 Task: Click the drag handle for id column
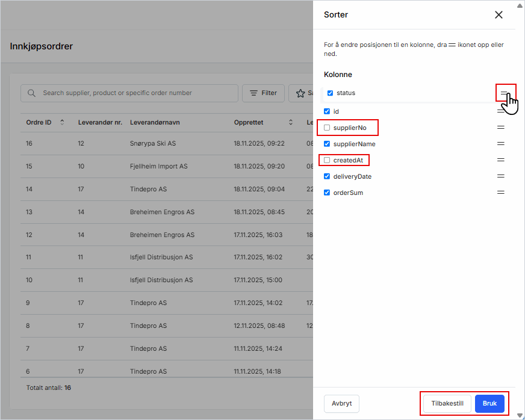(x=500, y=111)
